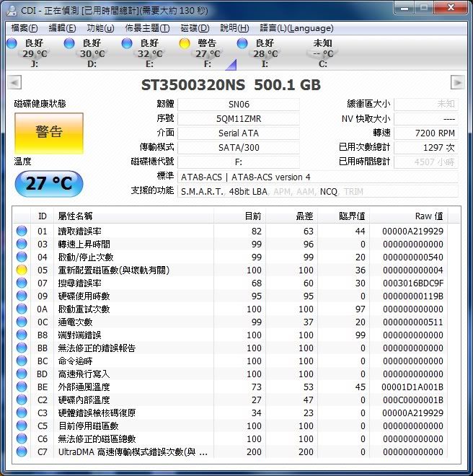Click the Raw 值 column header
Screen dimensions: 473x476
[x=408, y=216]
